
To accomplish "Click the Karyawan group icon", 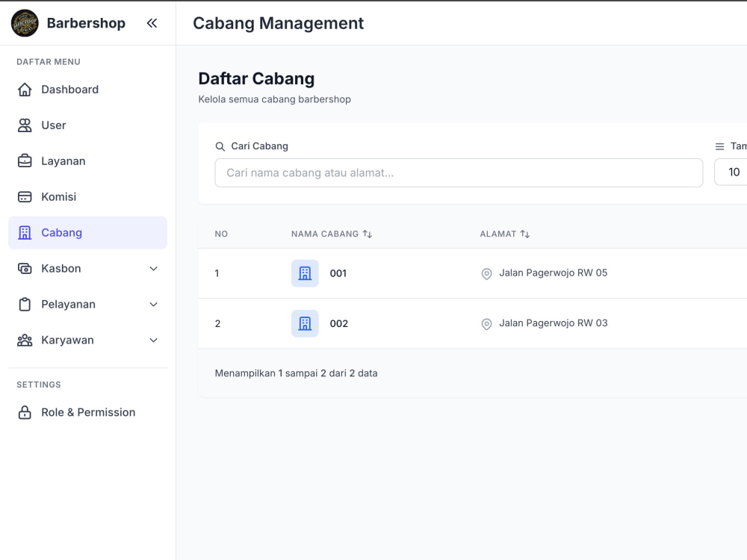I will coord(25,340).
